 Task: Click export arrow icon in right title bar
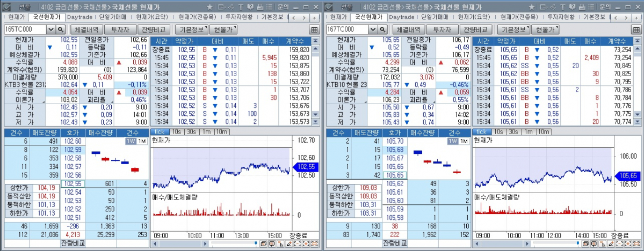pos(544,7)
